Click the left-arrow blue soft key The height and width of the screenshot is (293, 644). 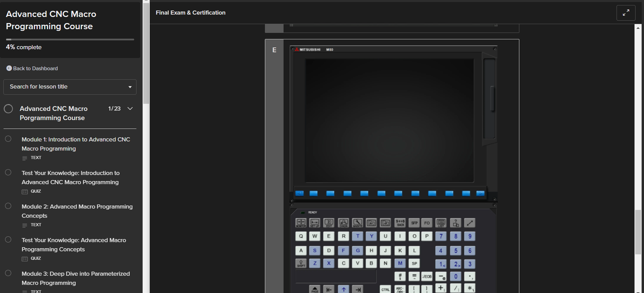click(x=299, y=193)
